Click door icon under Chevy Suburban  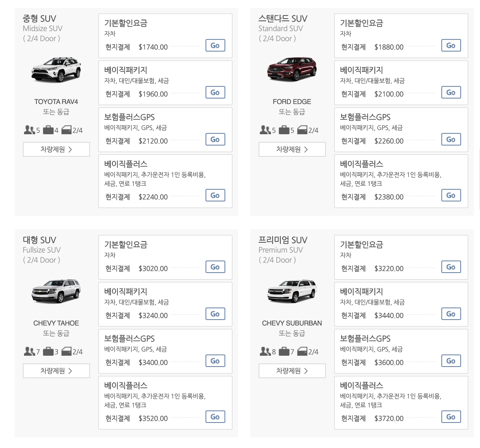click(x=302, y=352)
